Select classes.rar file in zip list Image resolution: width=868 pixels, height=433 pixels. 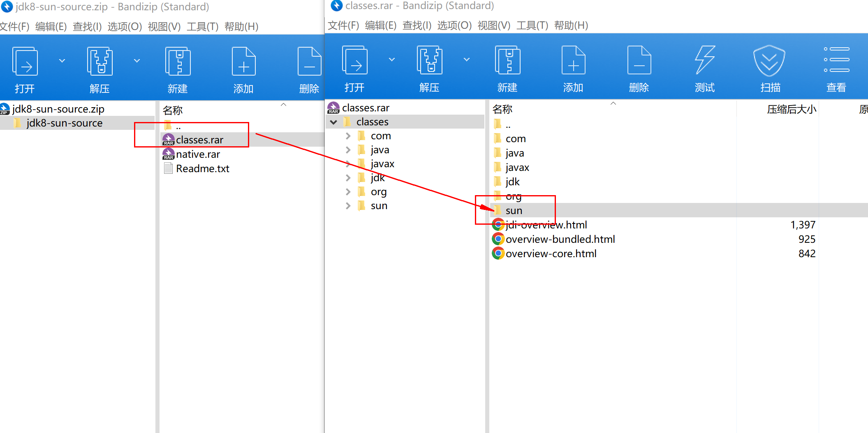tap(199, 140)
